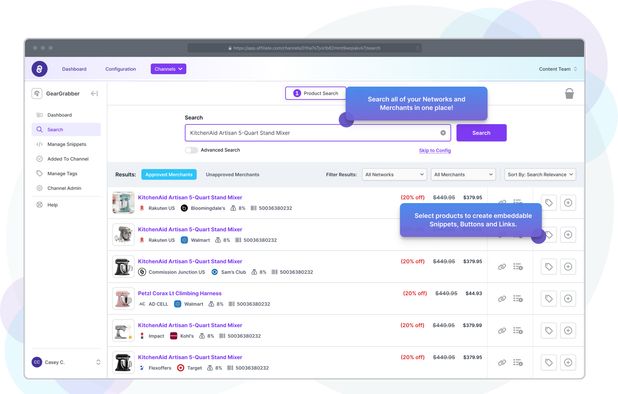The width and height of the screenshot is (618, 394).
Task: Open Configuration in the top navigation
Action: click(121, 69)
